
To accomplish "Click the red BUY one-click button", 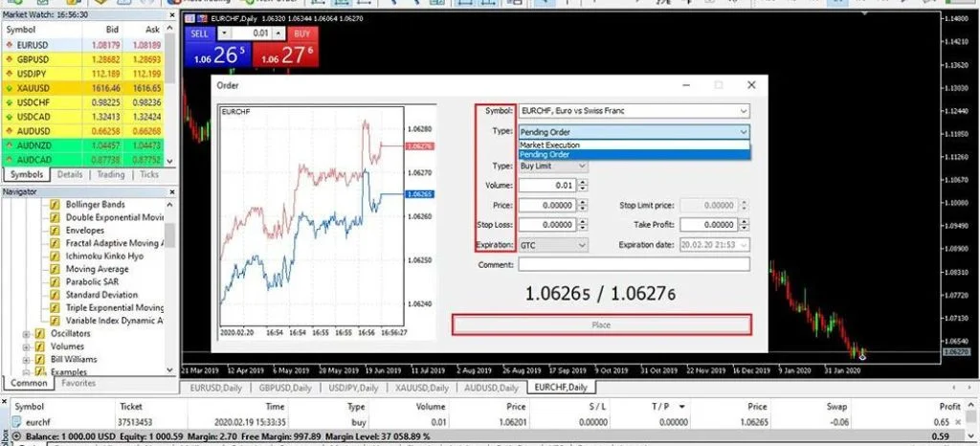I will [x=302, y=33].
